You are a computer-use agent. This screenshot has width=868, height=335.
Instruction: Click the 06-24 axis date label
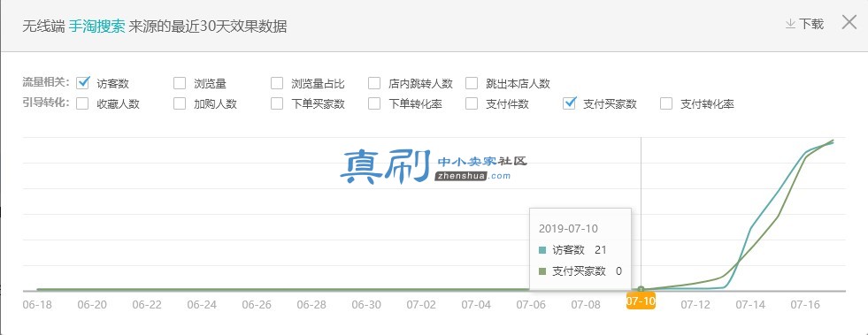[x=202, y=305]
